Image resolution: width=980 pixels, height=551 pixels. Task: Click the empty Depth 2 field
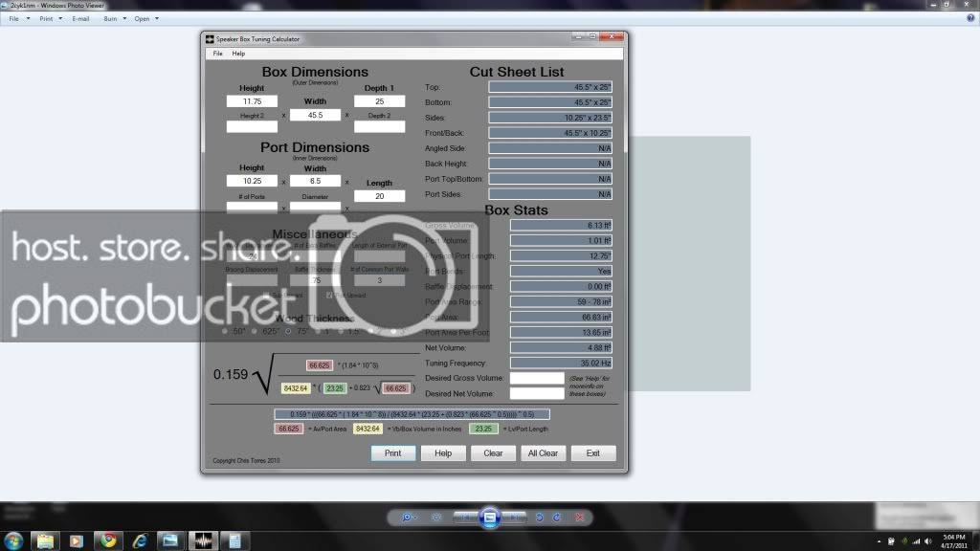(379, 127)
